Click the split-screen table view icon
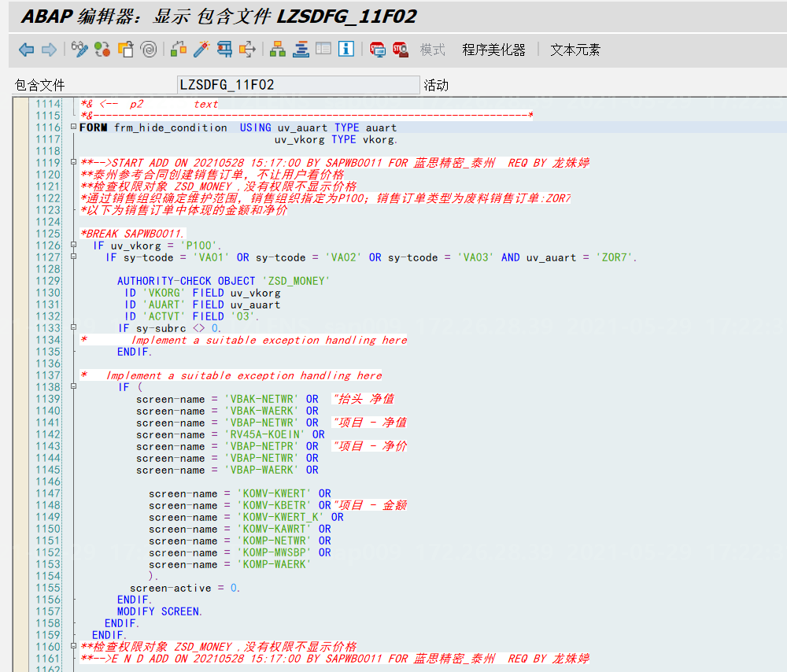787x672 pixels. (324, 49)
